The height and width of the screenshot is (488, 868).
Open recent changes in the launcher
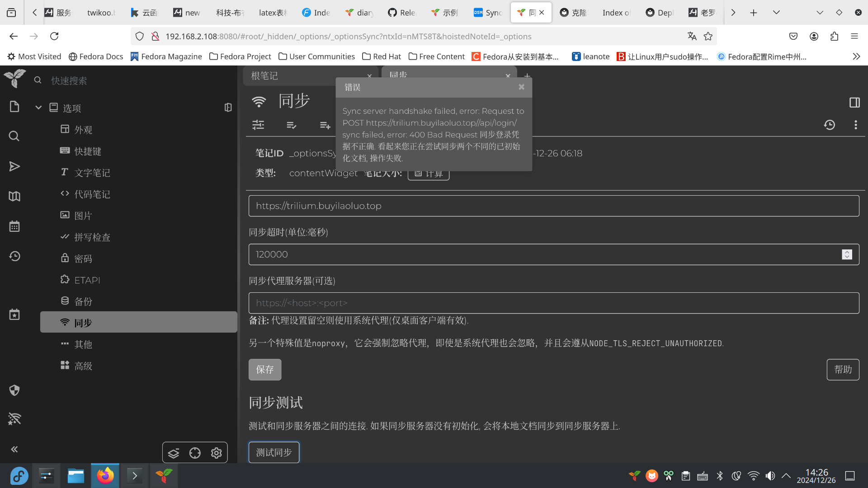[14, 256]
